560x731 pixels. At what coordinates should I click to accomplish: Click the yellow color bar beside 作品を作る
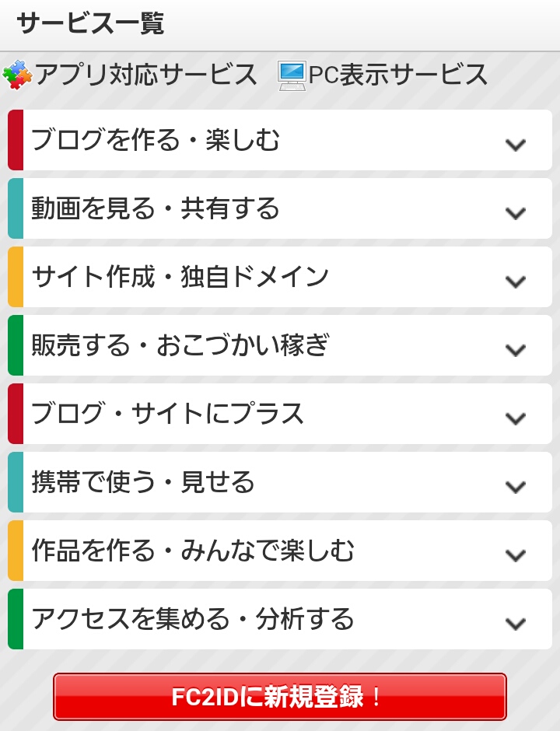16,551
